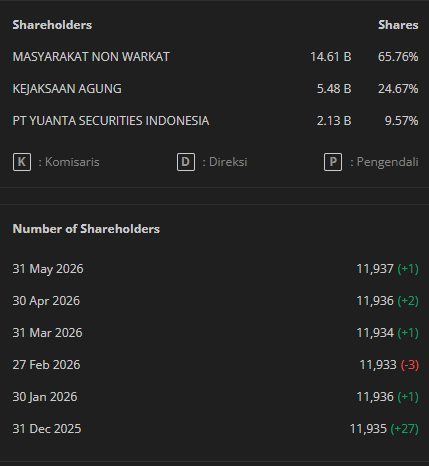429x466 pixels.
Task: Click the K Komisaris legend icon
Action: coord(22,162)
